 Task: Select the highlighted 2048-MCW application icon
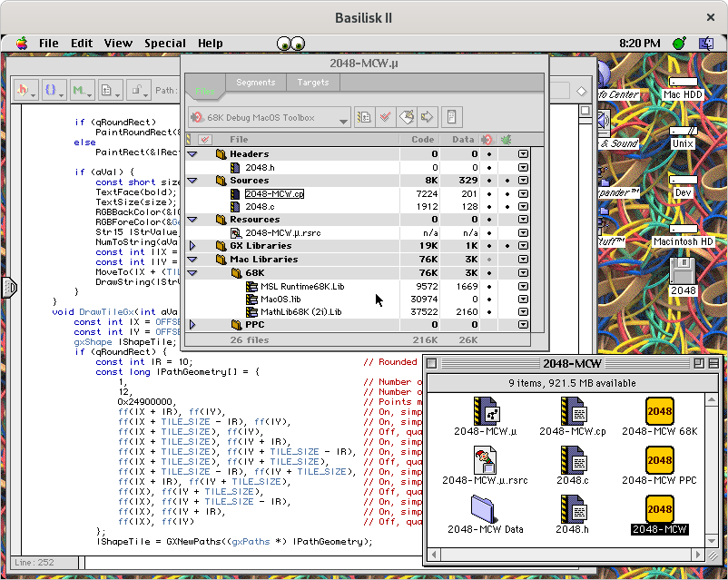(x=659, y=509)
